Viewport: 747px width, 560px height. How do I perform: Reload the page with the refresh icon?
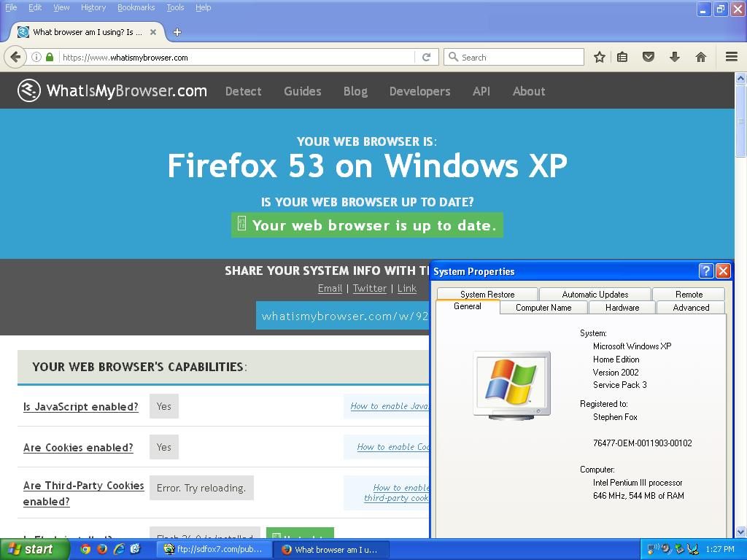click(426, 57)
